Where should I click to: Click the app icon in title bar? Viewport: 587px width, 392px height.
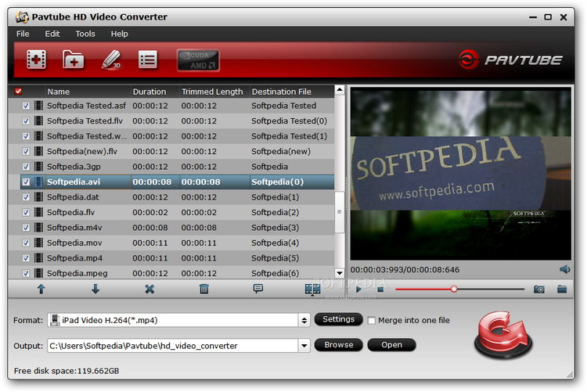(x=22, y=17)
